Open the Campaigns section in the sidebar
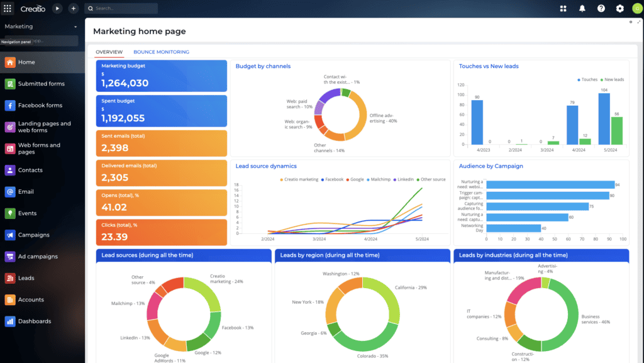 (36, 235)
